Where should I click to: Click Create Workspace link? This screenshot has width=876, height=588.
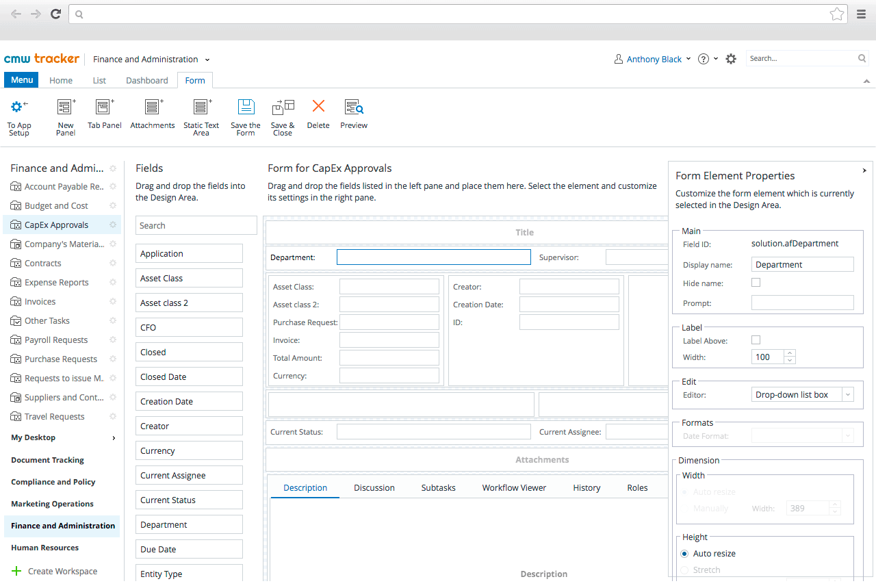(x=62, y=571)
